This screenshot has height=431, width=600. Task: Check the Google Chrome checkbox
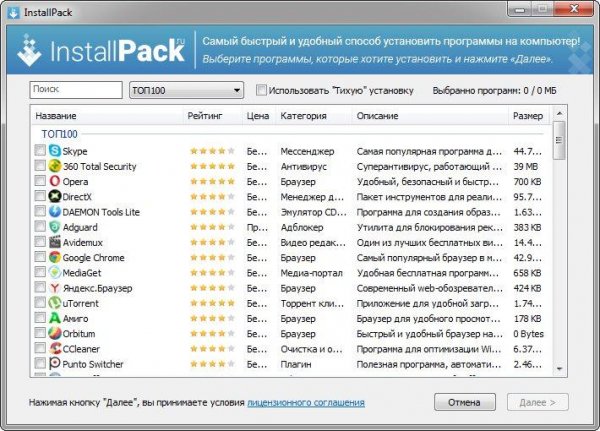[x=40, y=256]
